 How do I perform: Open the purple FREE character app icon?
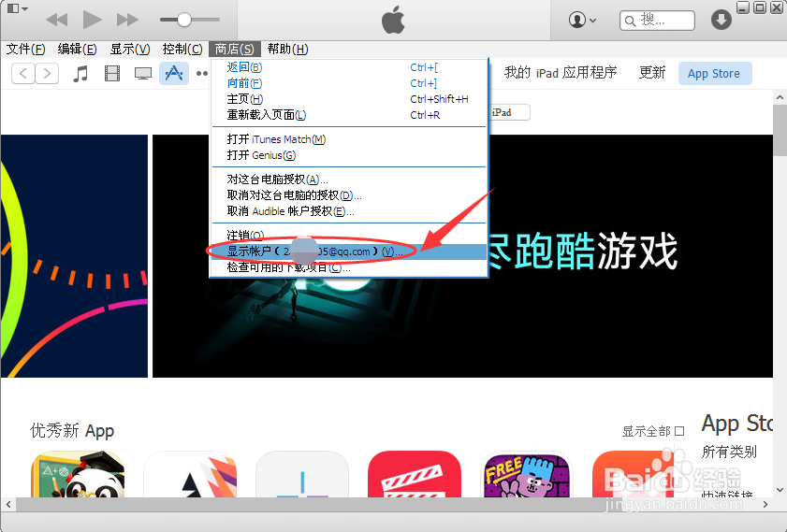pos(527,474)
